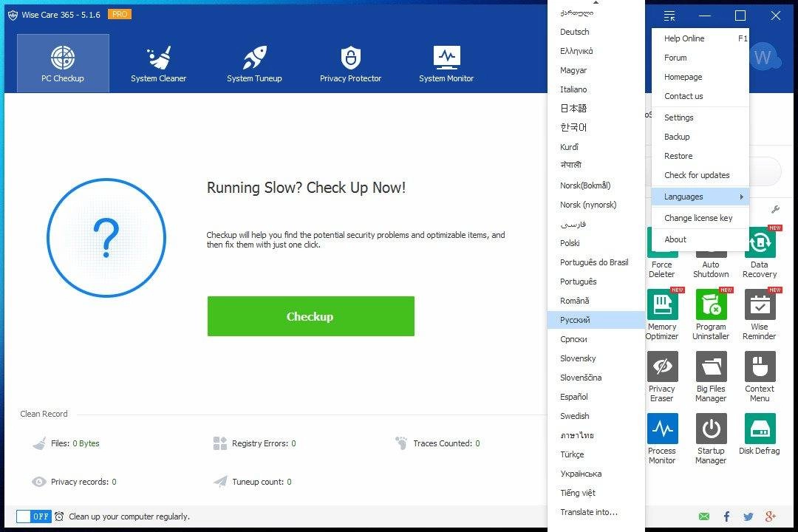Launch the Disk Defrag tool
Viewport: 798px width, 532px height.
760,434
